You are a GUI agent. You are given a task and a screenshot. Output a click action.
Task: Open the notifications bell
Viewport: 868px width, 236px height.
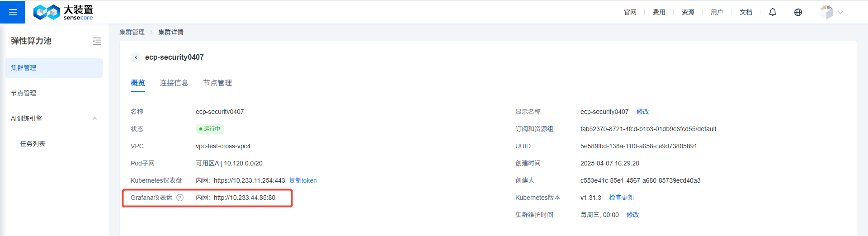coord(773,12)
